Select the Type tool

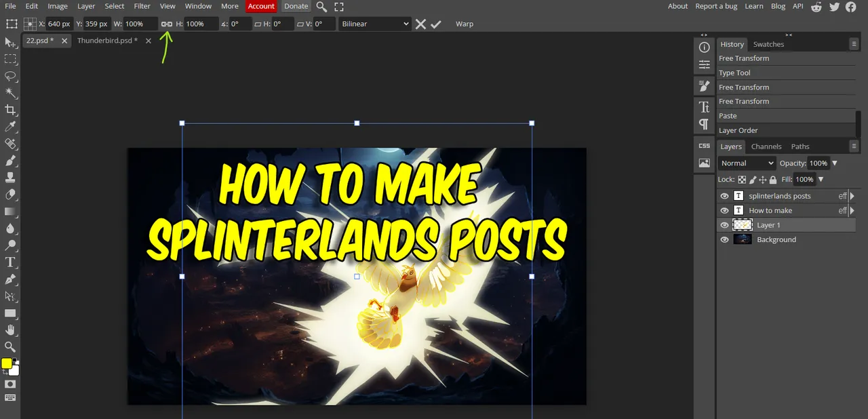(x=10, y=262)
